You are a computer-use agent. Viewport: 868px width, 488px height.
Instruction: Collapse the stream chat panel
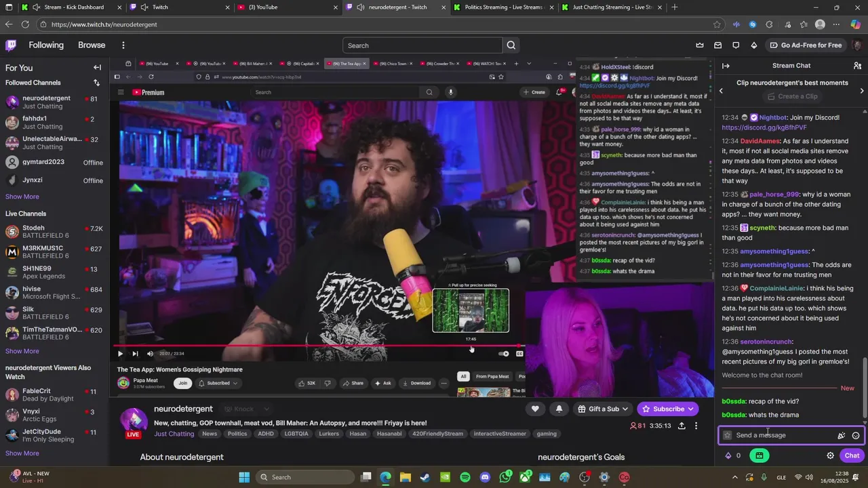[726, 66]
